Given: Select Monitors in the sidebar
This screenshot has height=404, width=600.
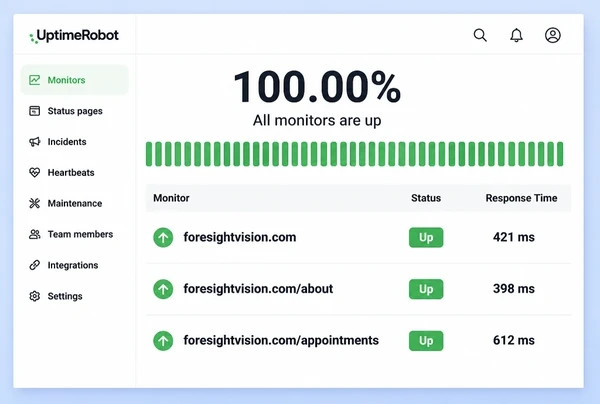Looking at the screenshot, I should tap(74, 80).
